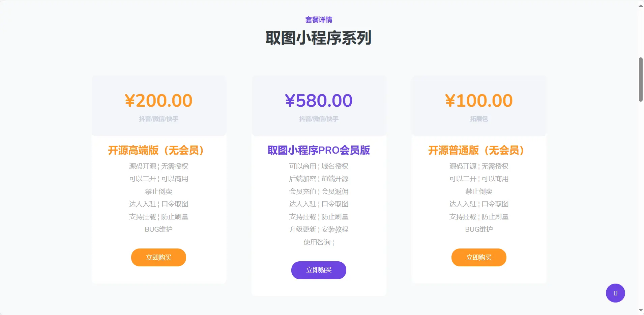Screen dimensions: 644x315
Task: Select the 取图小程序PRO会员版 plan title
Action: pyautogui.click(x=319, y=151)
